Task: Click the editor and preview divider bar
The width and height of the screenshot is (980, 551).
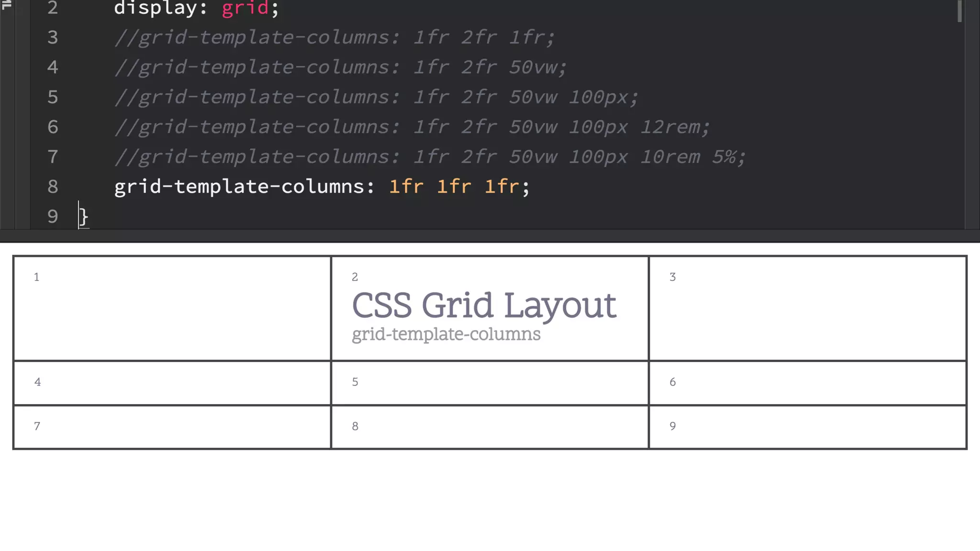Action: point(490,236)
